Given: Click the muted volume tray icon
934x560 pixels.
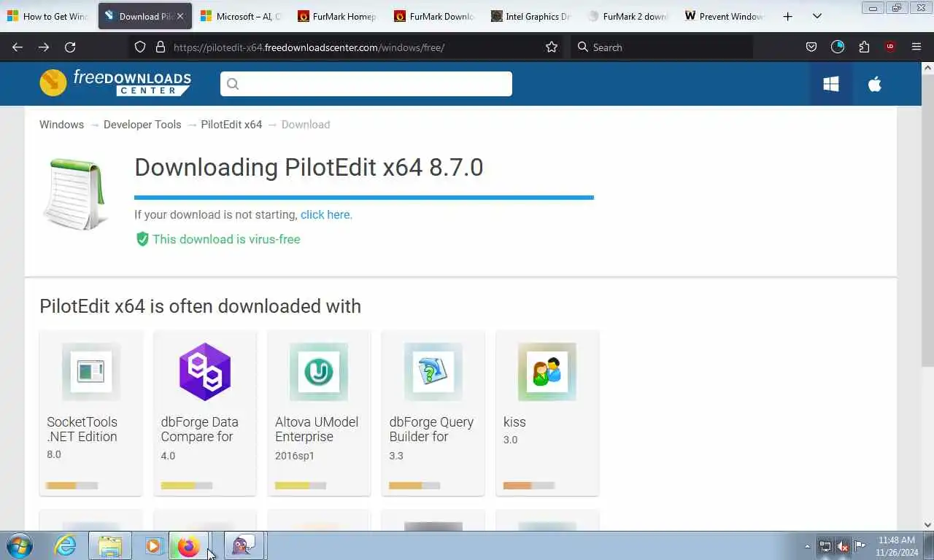Looking at the screenshot, I should (x=843, y=546).
